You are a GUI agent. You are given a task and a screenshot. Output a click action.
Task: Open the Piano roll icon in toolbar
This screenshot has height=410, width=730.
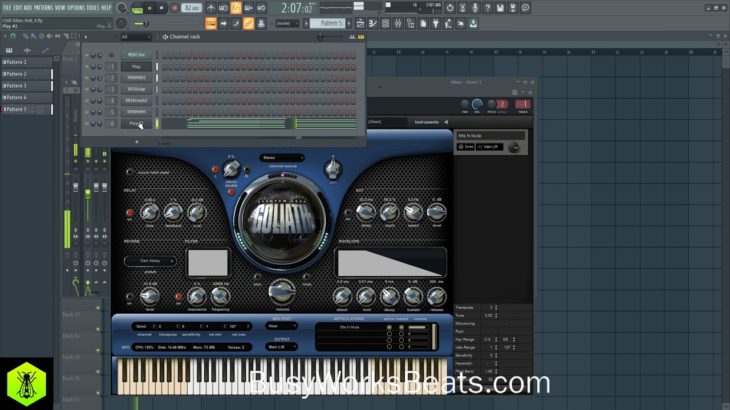click(x=373, y=23)
